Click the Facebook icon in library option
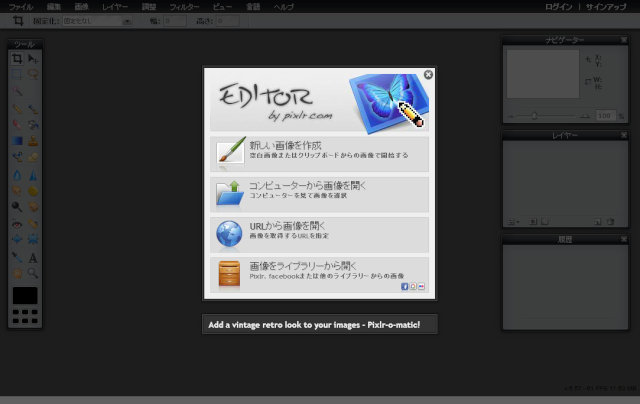Image resolution: width=640 pixels, height=404 pixels. (x=404, y=286)
